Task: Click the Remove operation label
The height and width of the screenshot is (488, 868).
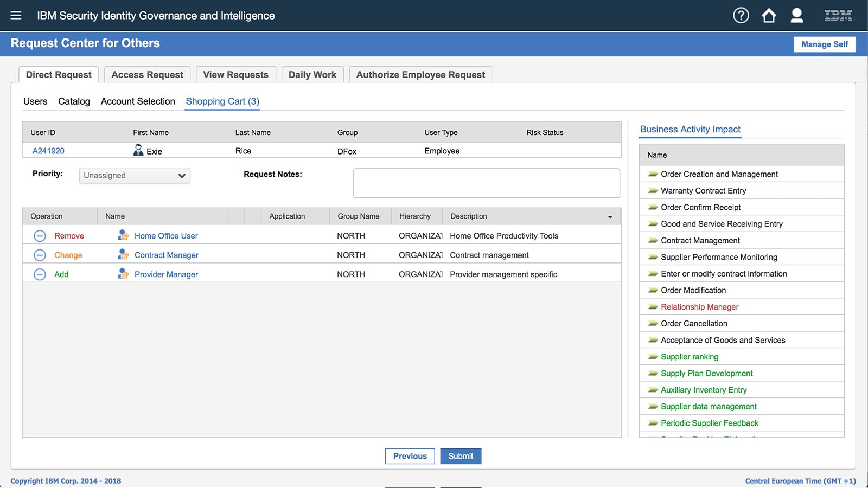Action: point(69,236)
